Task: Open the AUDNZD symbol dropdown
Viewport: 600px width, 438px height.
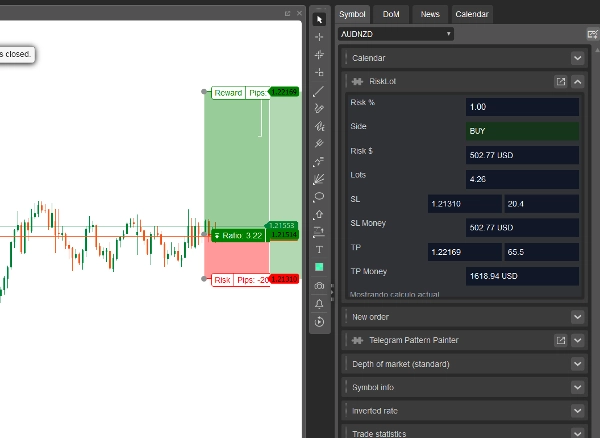Action: pos(396,34)
